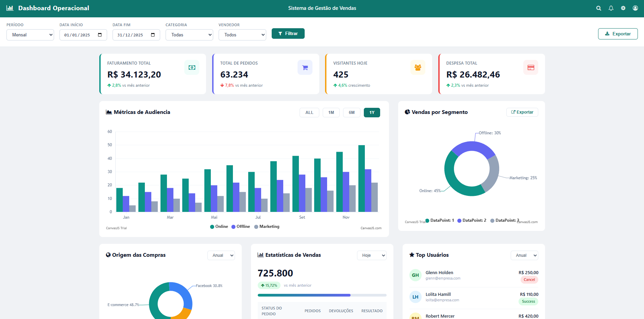Click the progress bar in Estatísticas de Vendas
The height and width of the screenshot is (319, 644).
pos(322,295)
